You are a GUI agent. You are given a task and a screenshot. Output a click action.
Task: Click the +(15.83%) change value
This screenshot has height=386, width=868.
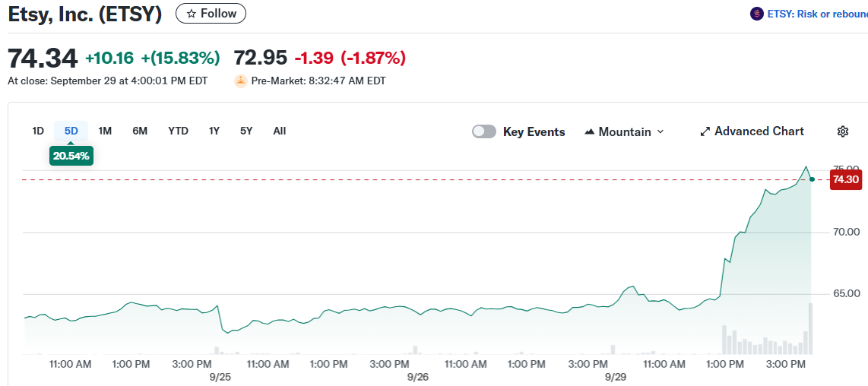point(180,58)
